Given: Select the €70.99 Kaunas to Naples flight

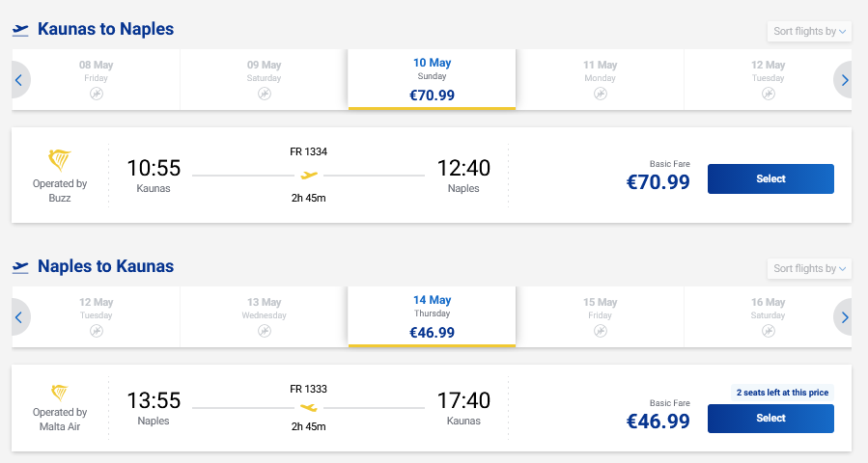Looking at the screenshot, I should pyautogui.click(x=770, y=178).
